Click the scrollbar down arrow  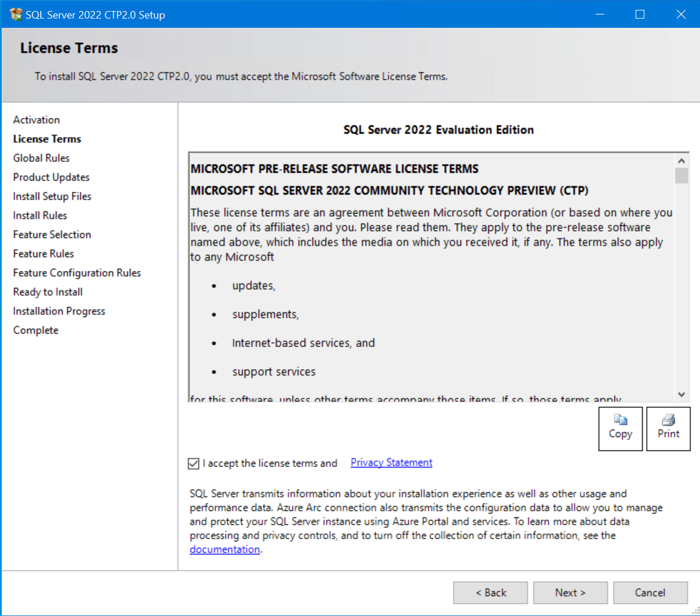pos(681,394)
